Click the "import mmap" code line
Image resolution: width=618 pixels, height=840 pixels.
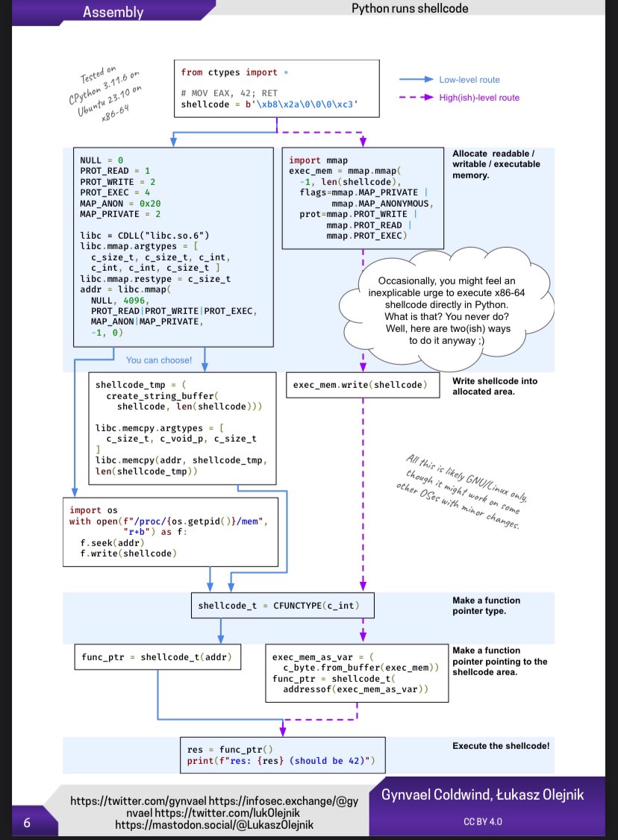pos(318,160)
